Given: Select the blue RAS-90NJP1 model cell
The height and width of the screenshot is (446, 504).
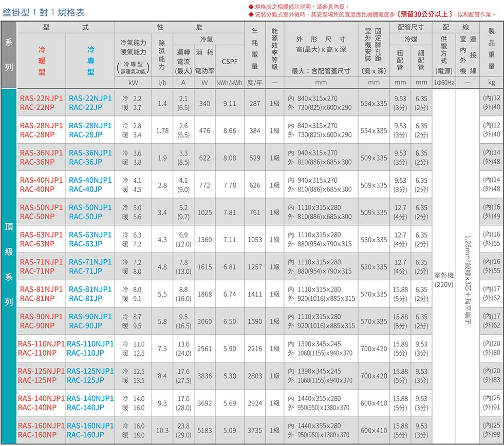Looking at the screenshot, I should (90, 321).
